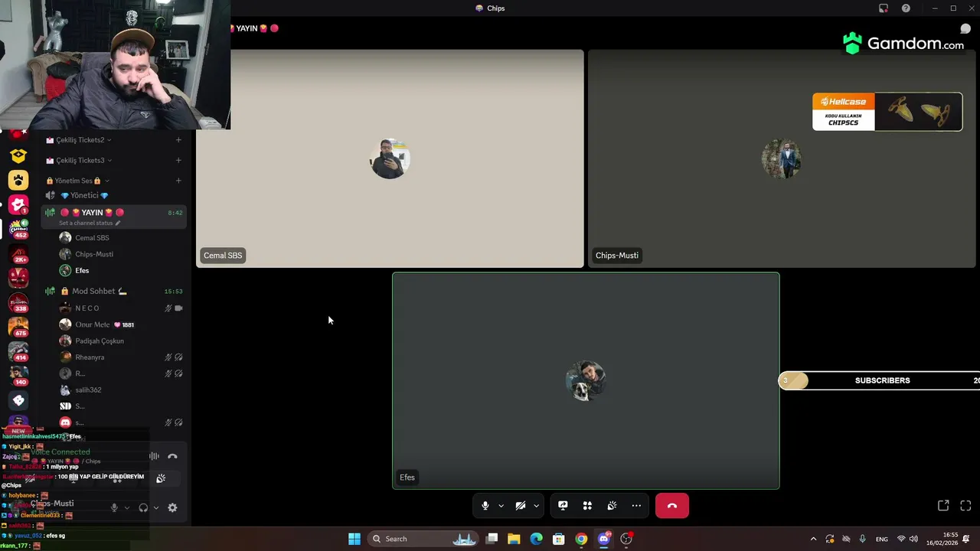Screen dimensions: 980x551
Task: Enter full screen call view
Action: pos(965,506)
